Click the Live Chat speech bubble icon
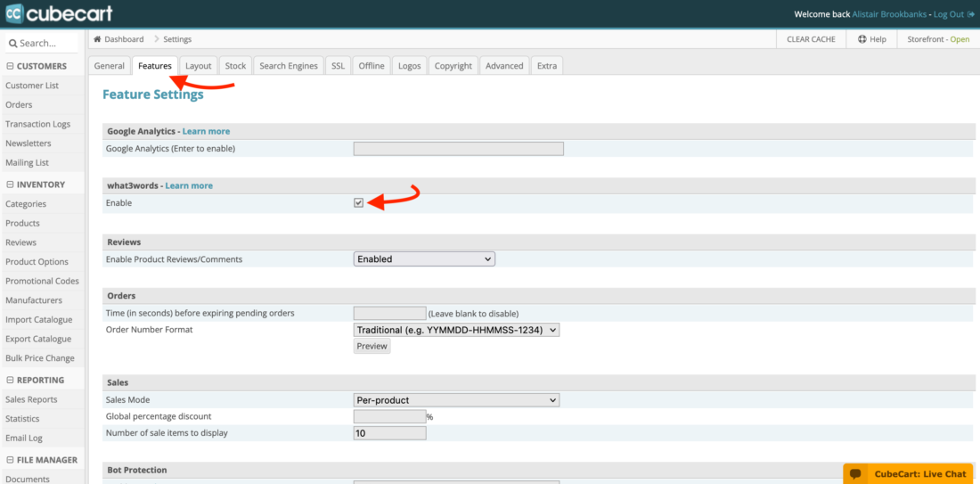This screenshot has height=484, width=980. [855, 474]
